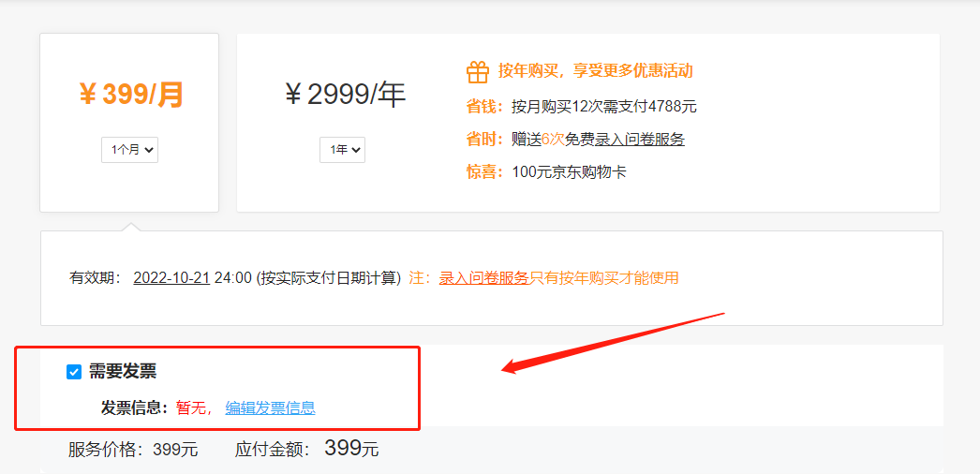
Task: Click the orange gift box icon
Action: (478, 72)
